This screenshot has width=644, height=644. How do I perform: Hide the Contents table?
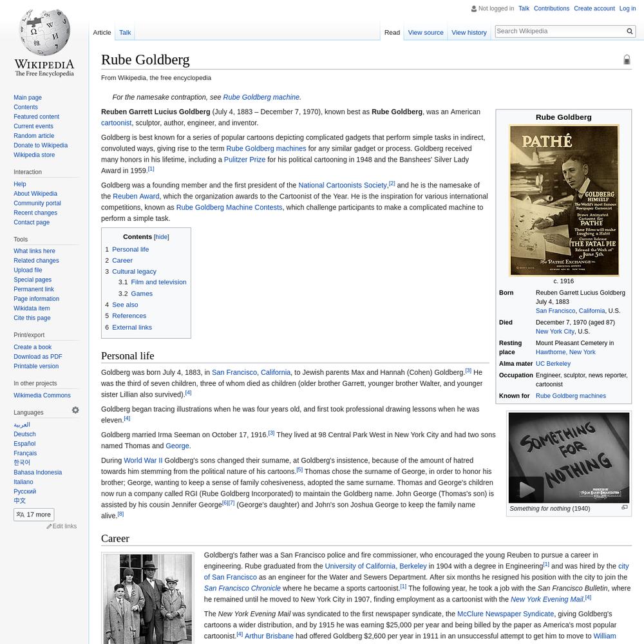(162, 237)
